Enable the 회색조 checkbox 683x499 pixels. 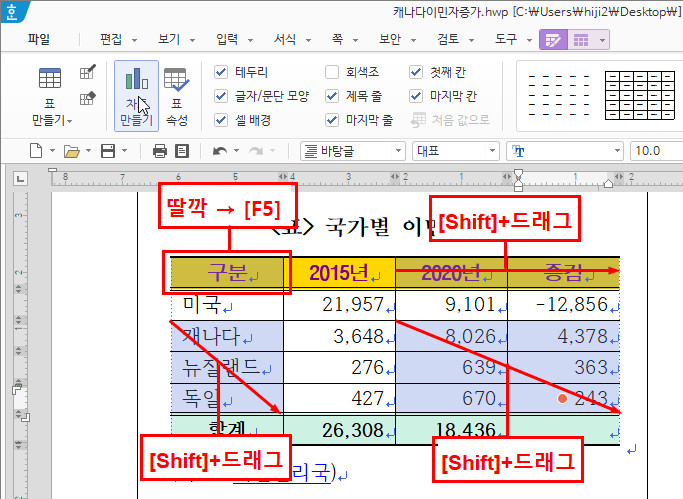[332, 72]
